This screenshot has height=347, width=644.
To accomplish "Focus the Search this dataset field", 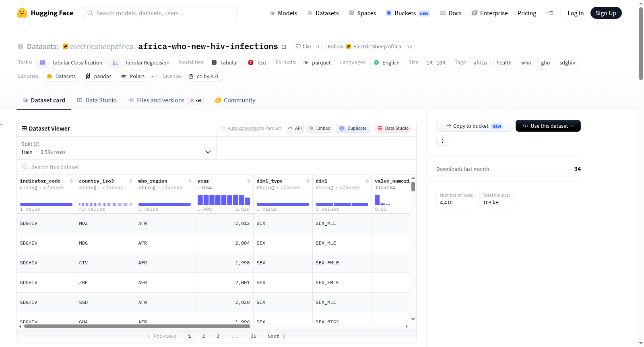I will tap(217, 167).
